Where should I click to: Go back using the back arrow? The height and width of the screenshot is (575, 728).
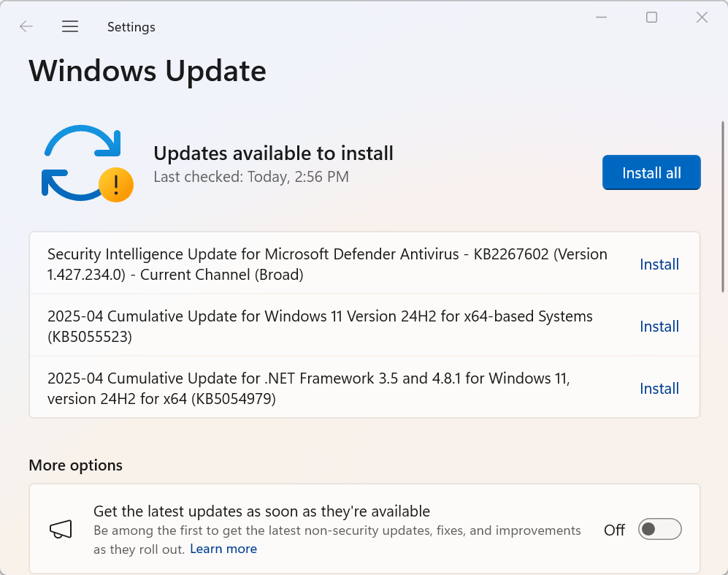(26, 27)
